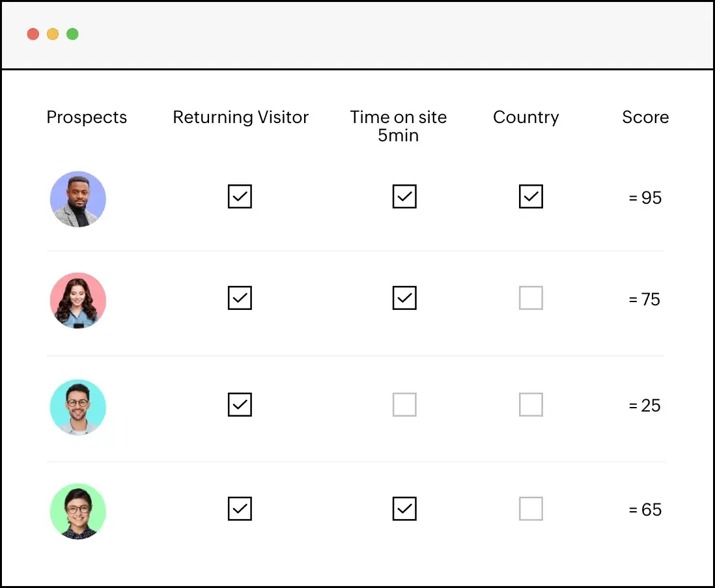
Task: Click the Prospects column header
Action: [x=87, y=117]
